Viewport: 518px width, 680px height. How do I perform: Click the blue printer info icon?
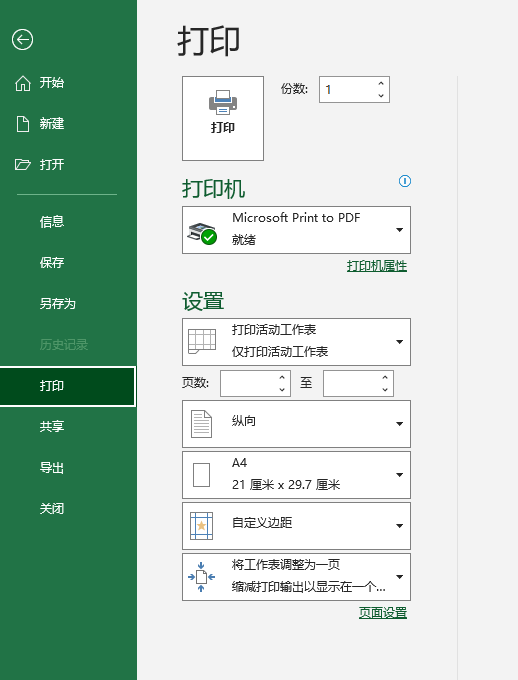point(405,181)
